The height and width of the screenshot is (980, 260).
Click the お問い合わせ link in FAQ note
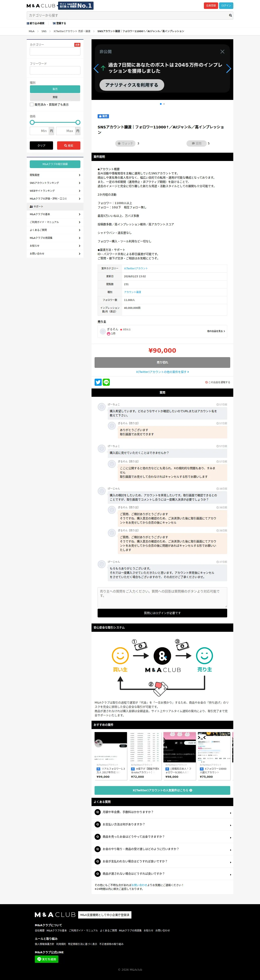click(x=139, y=885)
